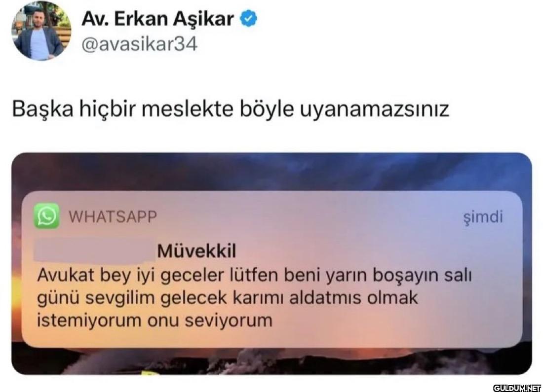543x392 pixels.
Task: Tap the blurred sender name area
Action: [x=94, y=250]
